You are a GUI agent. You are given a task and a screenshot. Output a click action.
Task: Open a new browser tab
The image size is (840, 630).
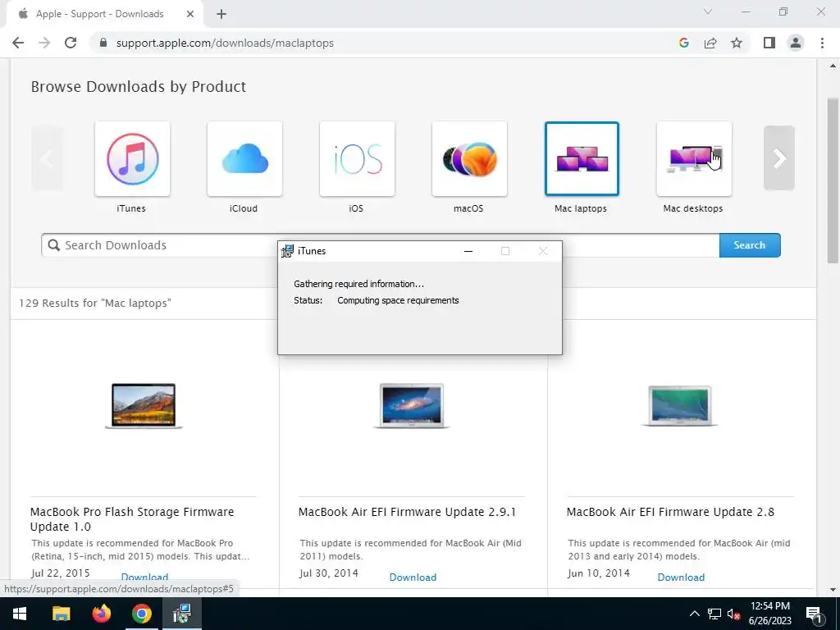221,14
